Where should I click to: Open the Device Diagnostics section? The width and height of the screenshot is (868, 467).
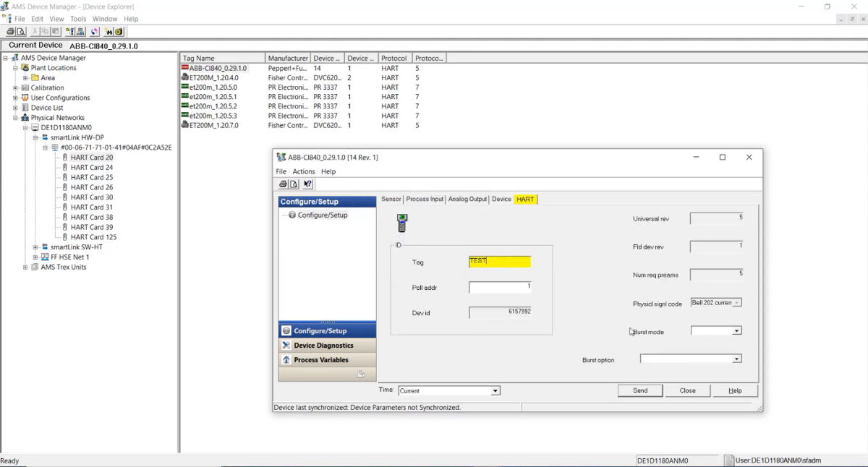tap(327, 346)
